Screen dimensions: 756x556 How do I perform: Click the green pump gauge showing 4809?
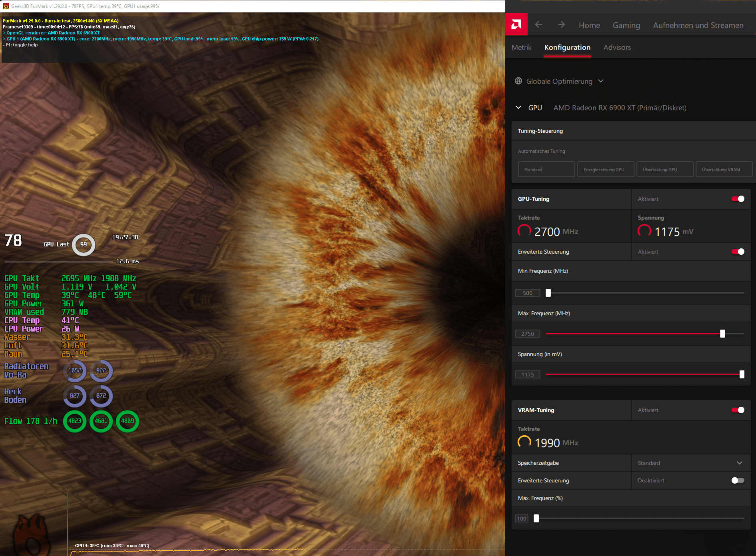tap(128, 421)
